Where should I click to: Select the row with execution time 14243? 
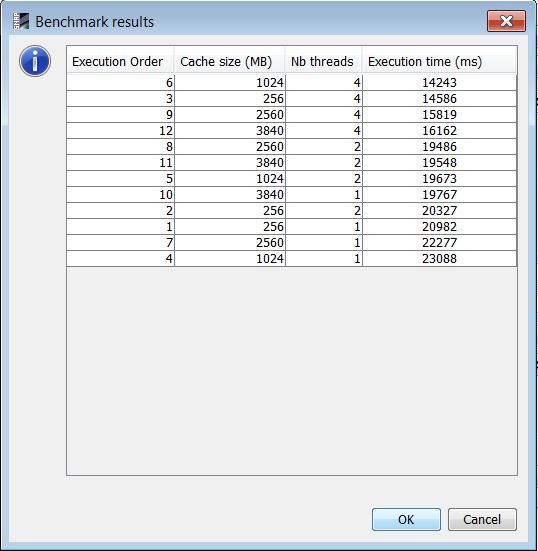[x=292, y=83]
